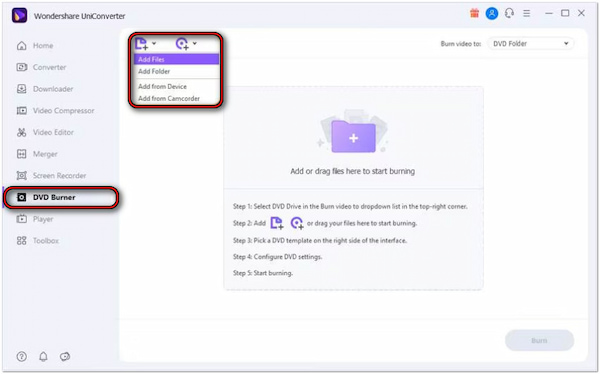This screenshot has width=600, height=374.
Task: Click the add file icon in Step 2
Action: tap(277, 223)
